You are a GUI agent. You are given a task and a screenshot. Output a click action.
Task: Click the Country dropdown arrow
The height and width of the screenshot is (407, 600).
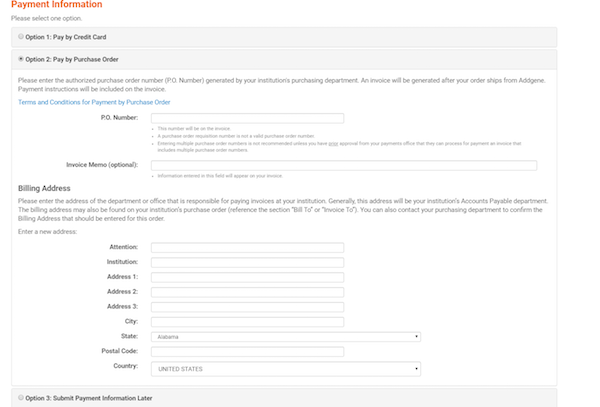click(416, 369)
